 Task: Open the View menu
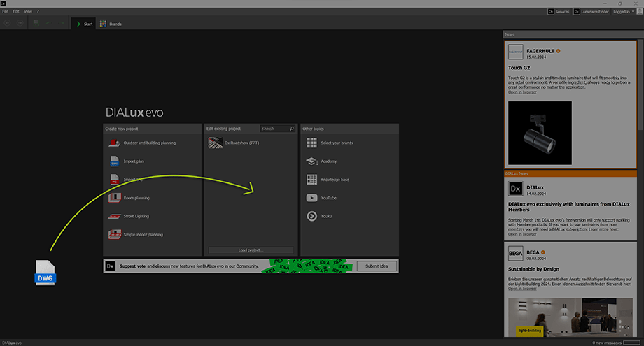[x=28, y=12]
